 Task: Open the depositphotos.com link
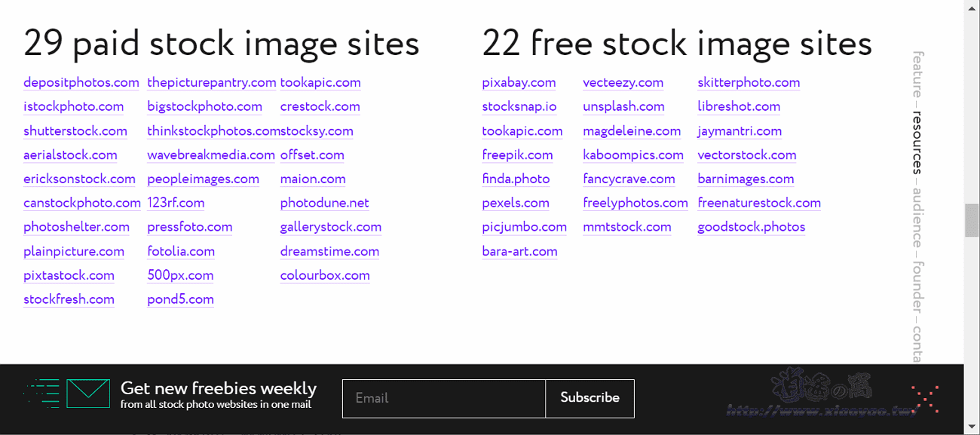click(x=81, y=83)
